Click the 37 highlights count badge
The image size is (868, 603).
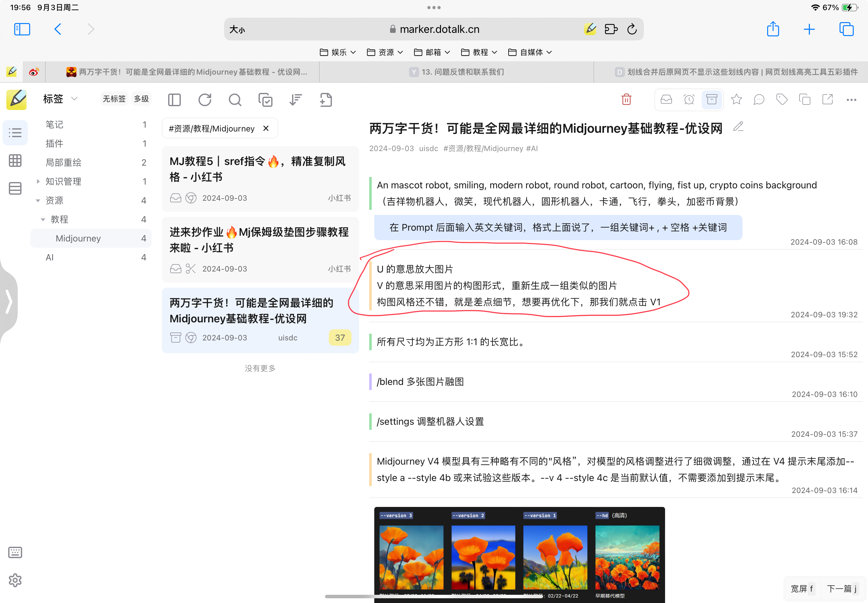[x=340, y=338]
